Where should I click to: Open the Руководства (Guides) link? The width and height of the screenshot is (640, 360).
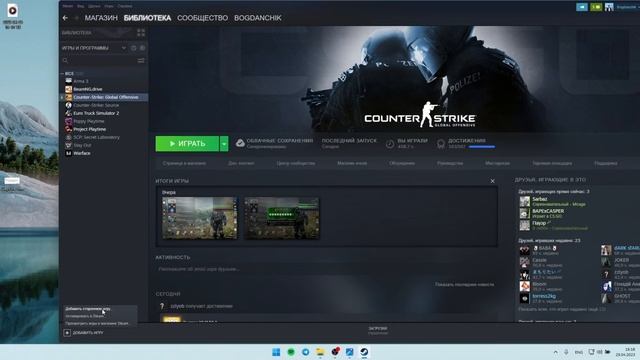tap(450, 163)
